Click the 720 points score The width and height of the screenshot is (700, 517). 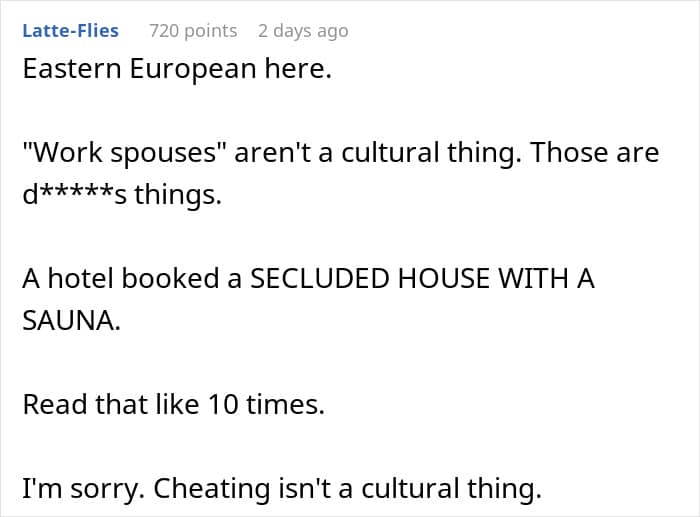[193, 31]
